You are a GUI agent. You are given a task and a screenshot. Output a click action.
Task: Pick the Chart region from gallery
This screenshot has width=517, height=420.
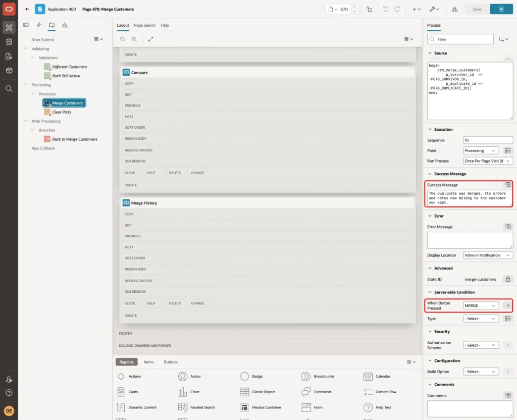point(189,392)
